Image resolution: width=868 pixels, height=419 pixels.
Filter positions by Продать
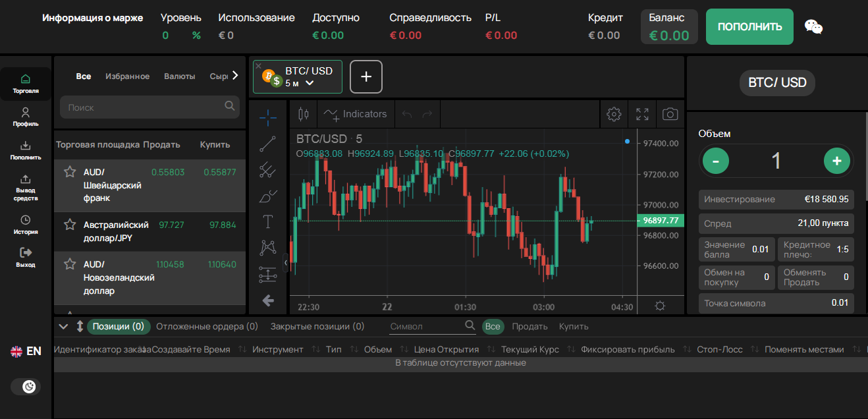click(529, 326)
